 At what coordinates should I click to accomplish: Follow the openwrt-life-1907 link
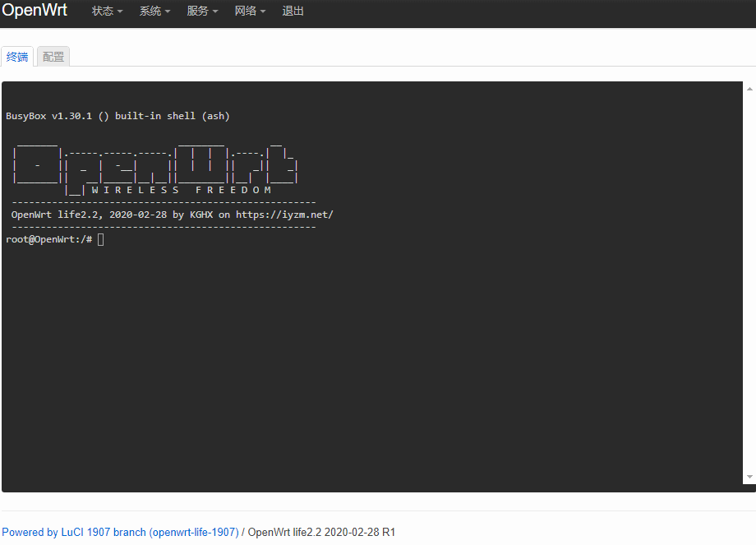pos(194,532)
